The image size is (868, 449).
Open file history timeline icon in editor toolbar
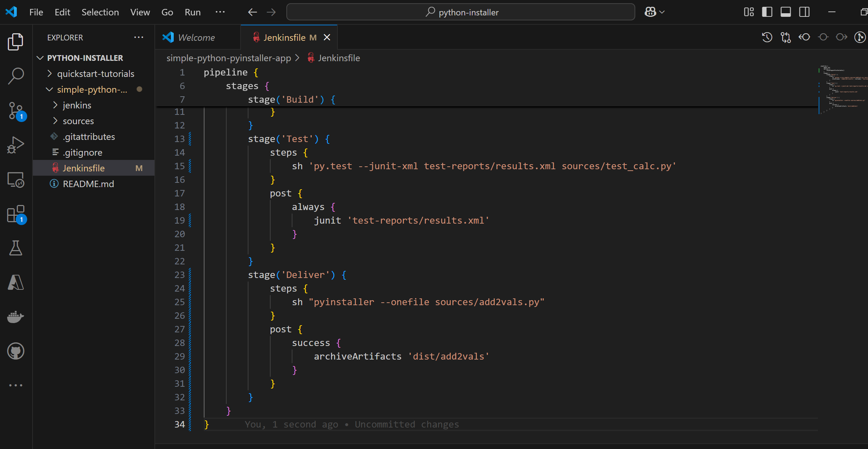pyautogui.click(x=767, y=37)
